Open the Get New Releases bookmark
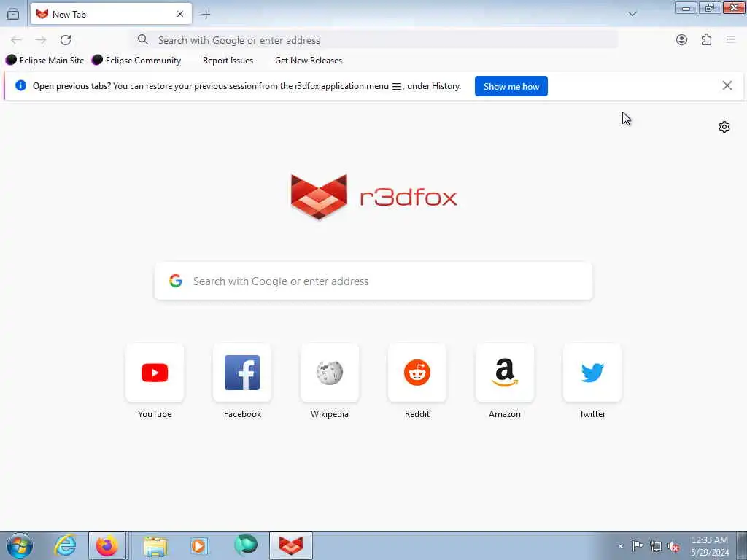The height and width of the screenshot is (560, 747). (x=309, y=61)
